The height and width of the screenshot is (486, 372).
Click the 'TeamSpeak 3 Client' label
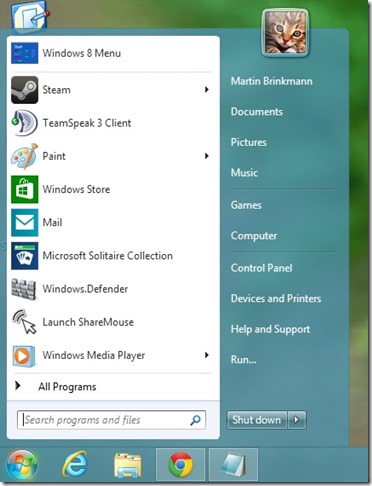87,123
